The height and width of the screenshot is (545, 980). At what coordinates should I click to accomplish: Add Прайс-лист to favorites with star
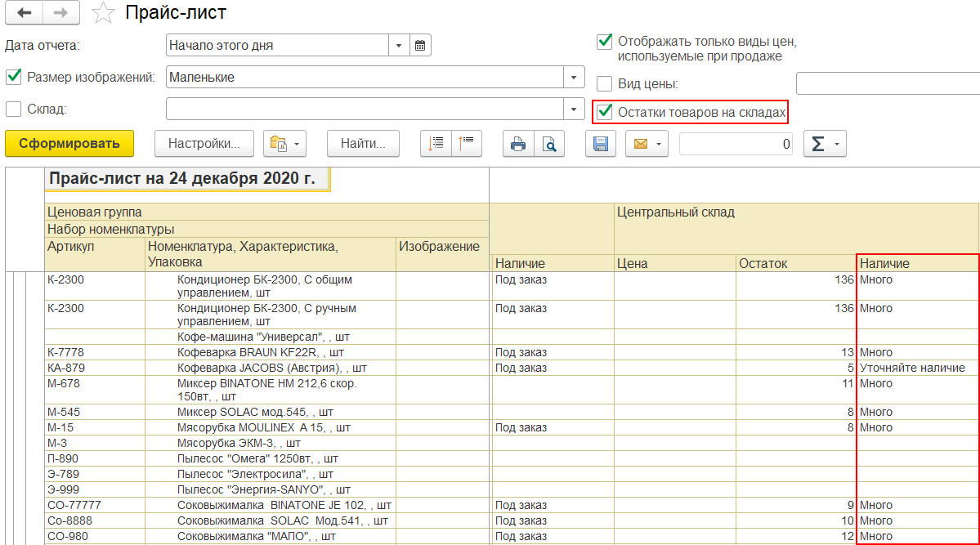tap(103, 13)
